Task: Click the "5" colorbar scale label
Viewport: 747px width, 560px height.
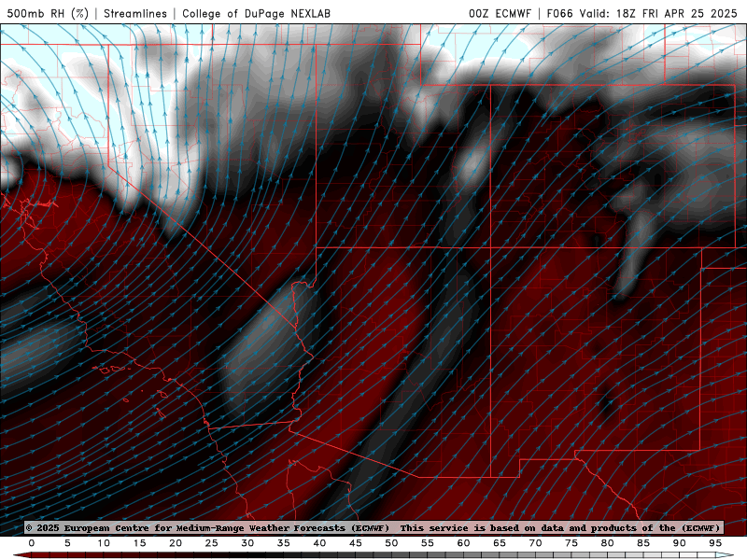Action: (x=67, y=543)
